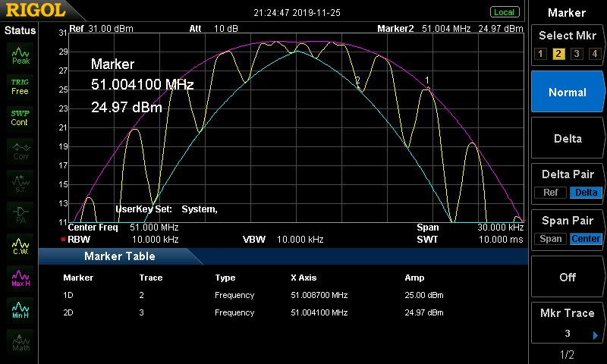
Task: Click the Math trace icon
Action: point(20,340)
